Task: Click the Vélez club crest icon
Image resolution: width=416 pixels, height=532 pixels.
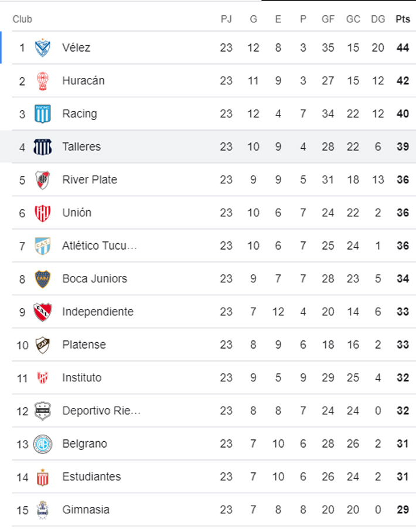Action: [x=42, y=47]
